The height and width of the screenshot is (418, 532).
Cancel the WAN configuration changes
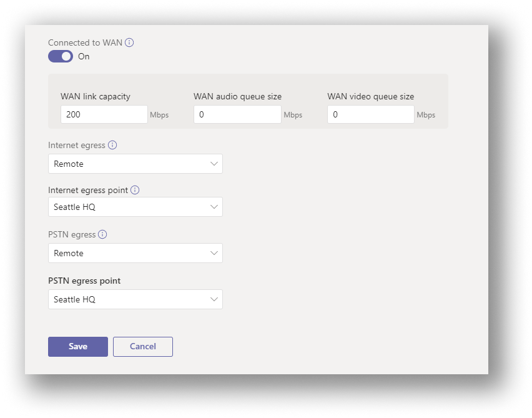click(142, 346)
